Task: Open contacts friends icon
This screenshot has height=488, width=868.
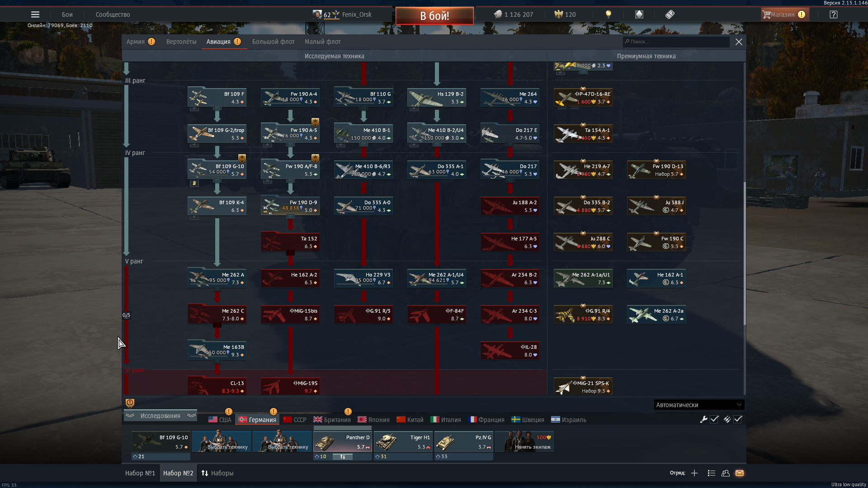Action: click(x=726, y=473)
